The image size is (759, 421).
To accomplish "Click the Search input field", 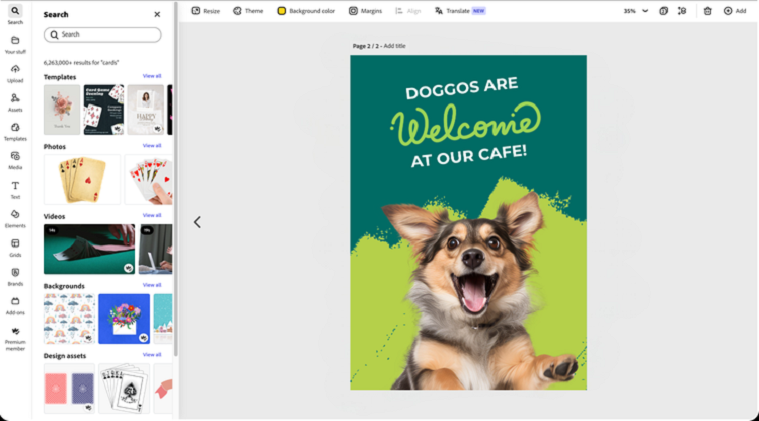I will [103, 34].
